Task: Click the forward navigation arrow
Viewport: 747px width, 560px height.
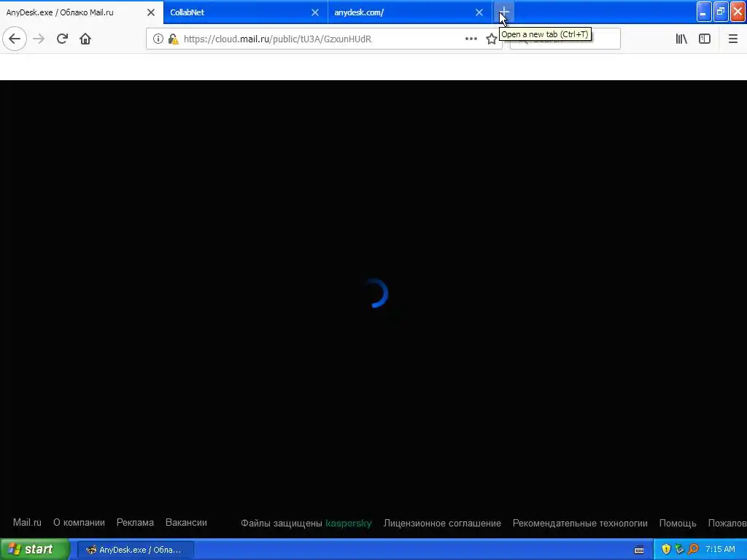Action: [x=39, y=39]
